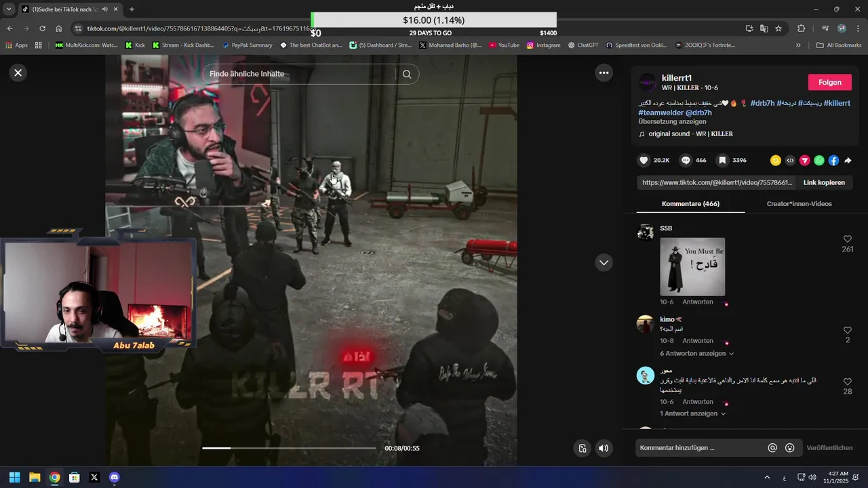The height and width of the screenshot is (488, 868).
Task: Expand 6 Antworten anzeigen
Action: click(x=696, y=353)
